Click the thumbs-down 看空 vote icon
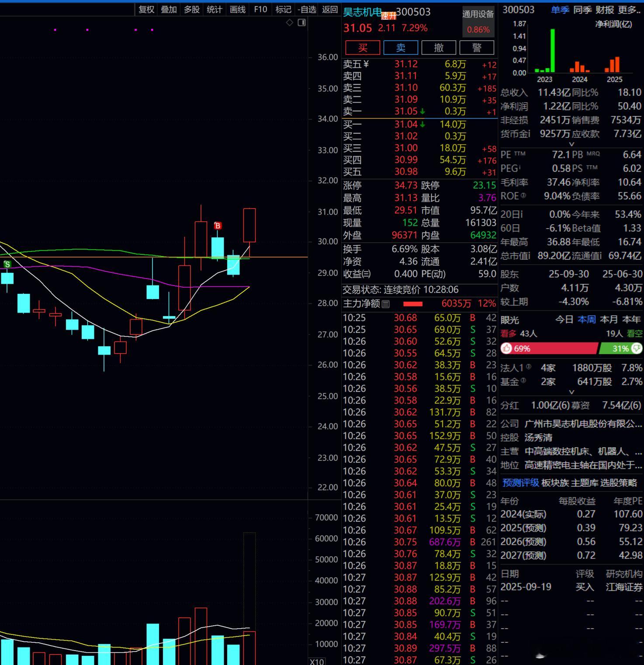 pyautogui.click(x=637, y=348)
